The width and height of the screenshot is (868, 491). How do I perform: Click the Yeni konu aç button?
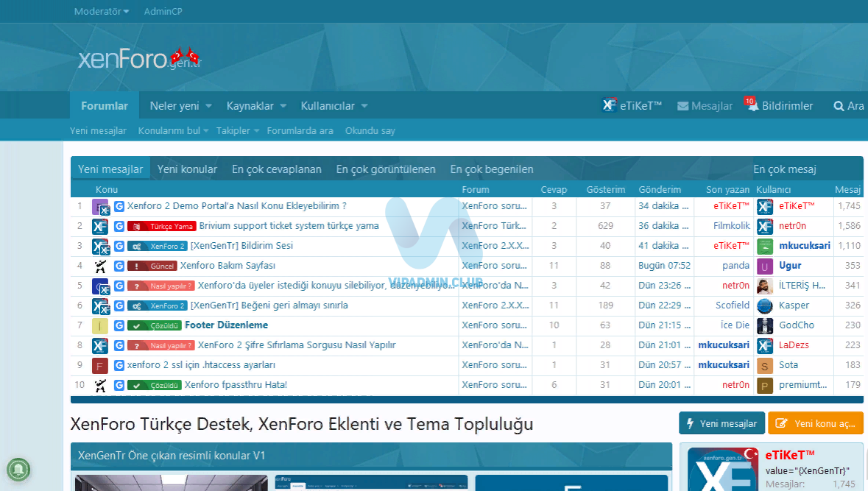point(816,423)
